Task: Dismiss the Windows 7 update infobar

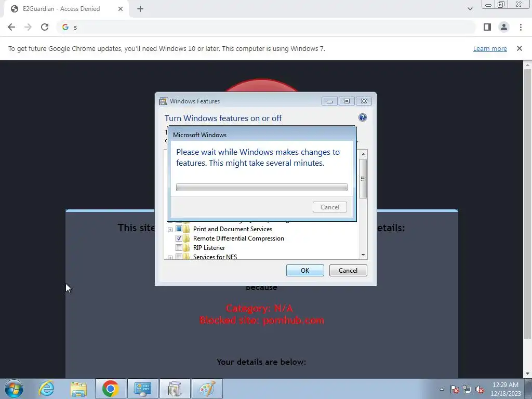Action: (519, 48)
